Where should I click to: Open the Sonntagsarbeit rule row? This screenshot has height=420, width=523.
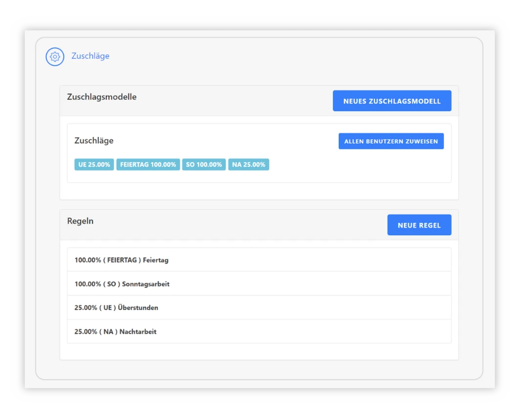[x=259, y=284]
